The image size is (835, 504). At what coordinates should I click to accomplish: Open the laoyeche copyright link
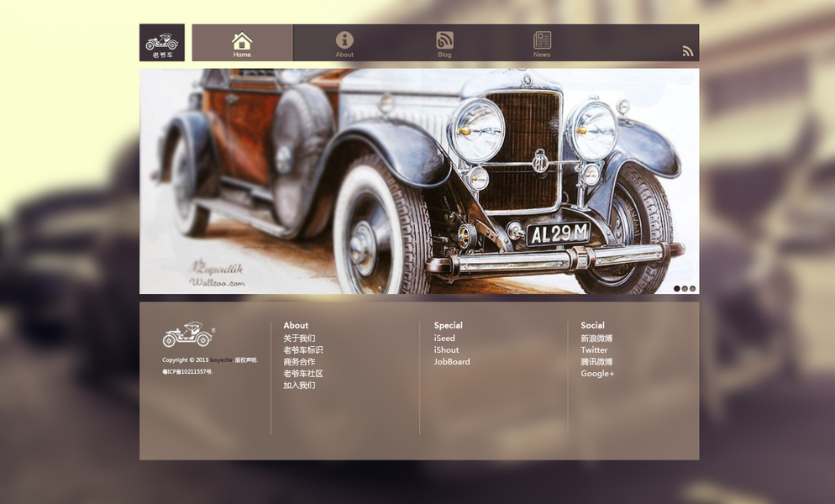pos(221,360)
